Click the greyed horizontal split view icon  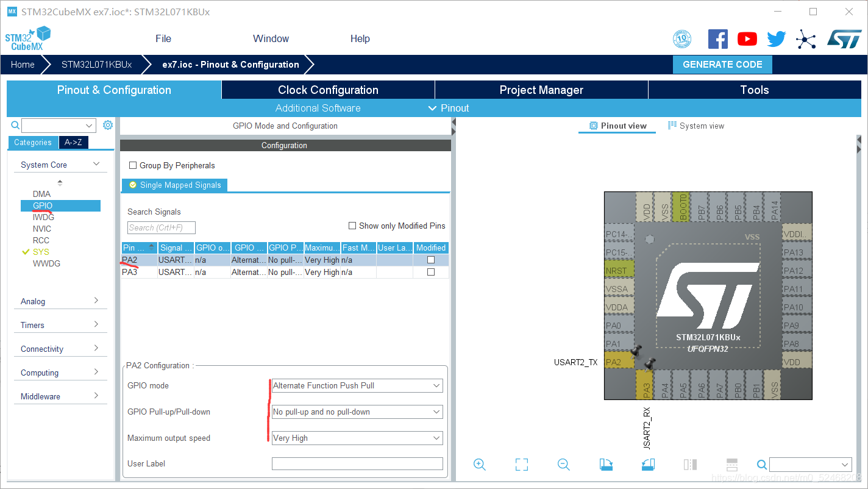click(x=732, y=465)
